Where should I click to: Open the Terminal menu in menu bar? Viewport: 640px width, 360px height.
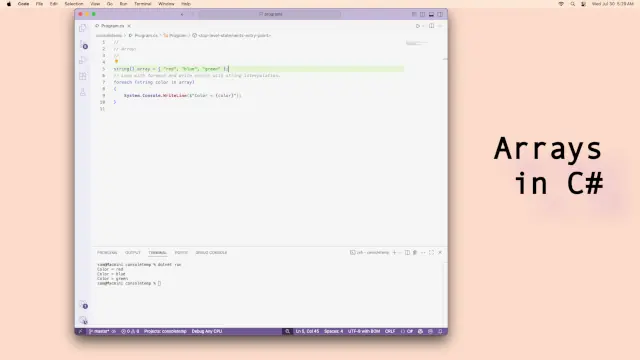click(142, 4)
